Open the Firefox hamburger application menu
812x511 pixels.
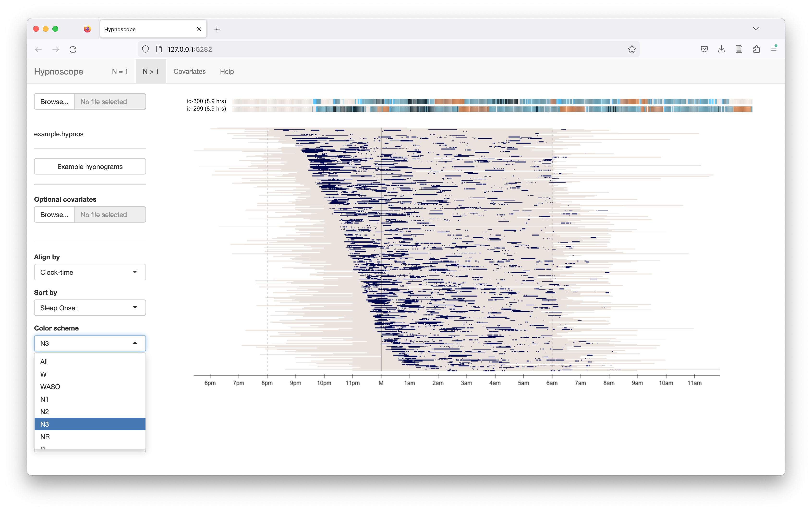coord(774,49)
